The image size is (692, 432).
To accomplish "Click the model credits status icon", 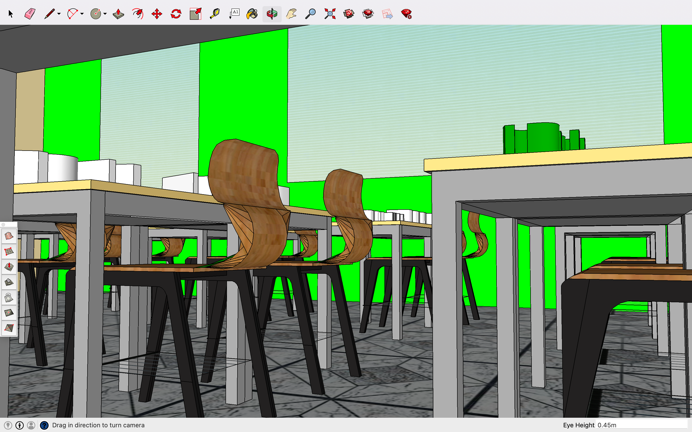I will [x=19, y=425].
